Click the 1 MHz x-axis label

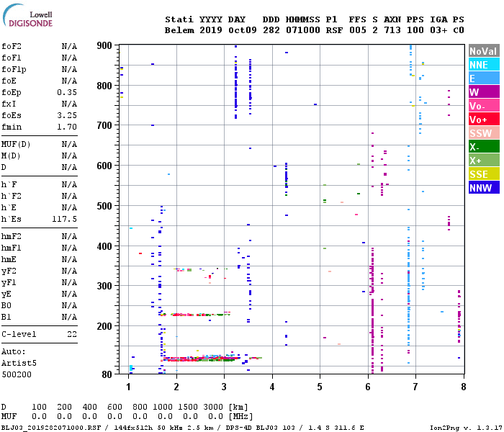point(129,387)
